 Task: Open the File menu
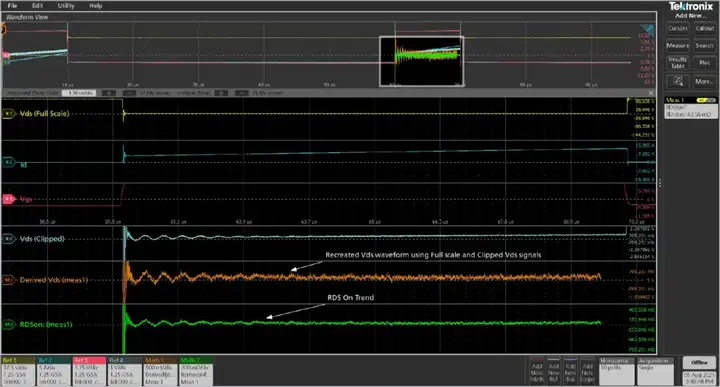pyautogui.click(x=12, y=6)
